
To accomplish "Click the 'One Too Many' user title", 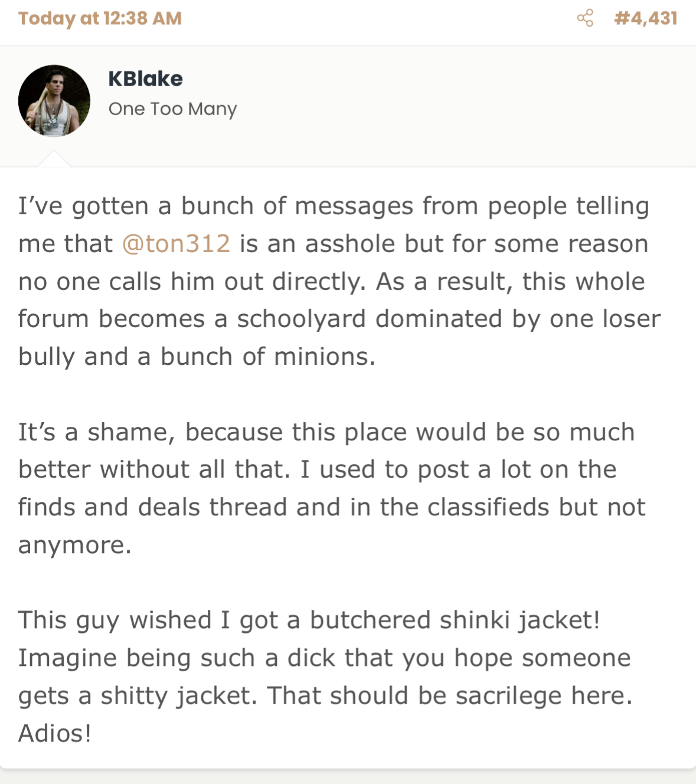I will pyautogui.click(x=173, y=109).
